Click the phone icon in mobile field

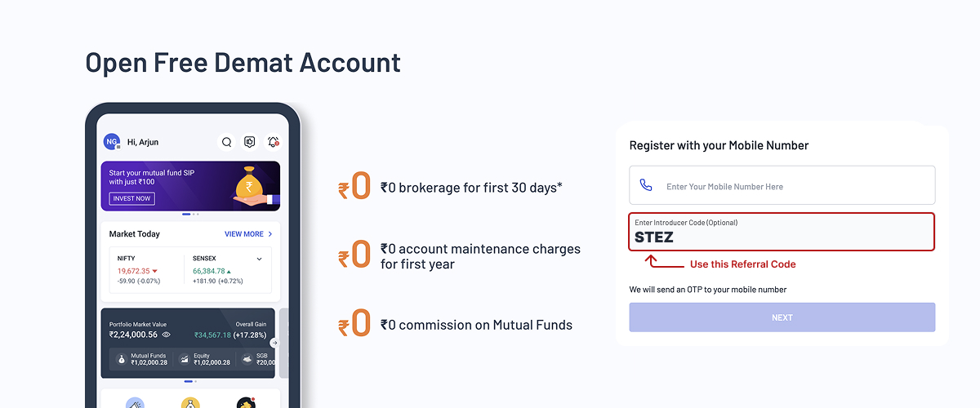[x=646, y=186]
